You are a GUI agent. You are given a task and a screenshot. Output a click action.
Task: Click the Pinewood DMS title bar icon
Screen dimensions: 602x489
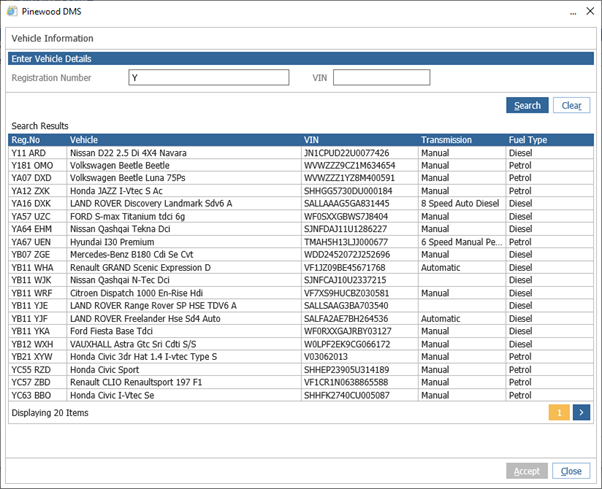tap(12, 11)
